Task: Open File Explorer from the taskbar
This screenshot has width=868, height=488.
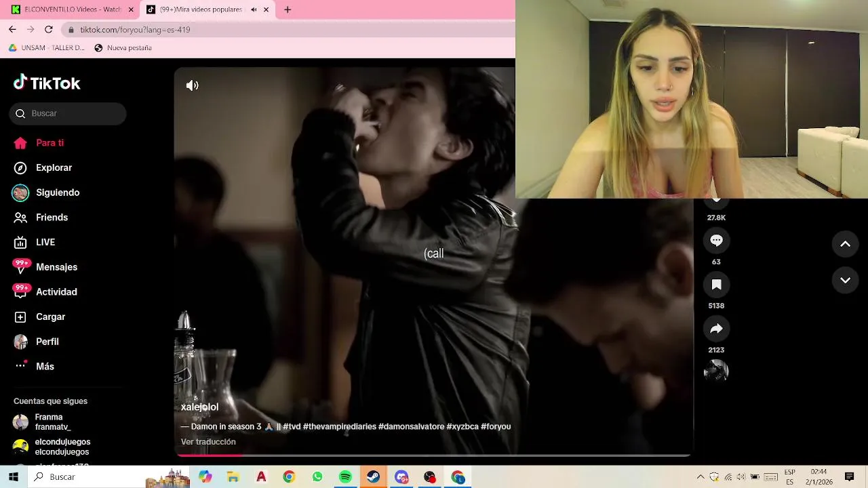Action: click(x=233, y=477)
